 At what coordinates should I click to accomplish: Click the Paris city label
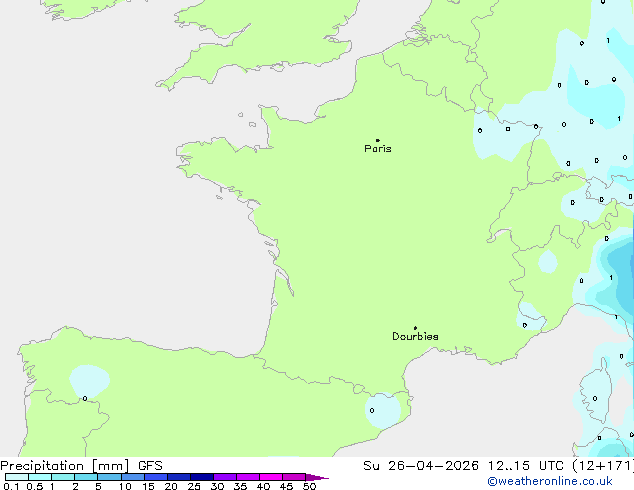378,148
